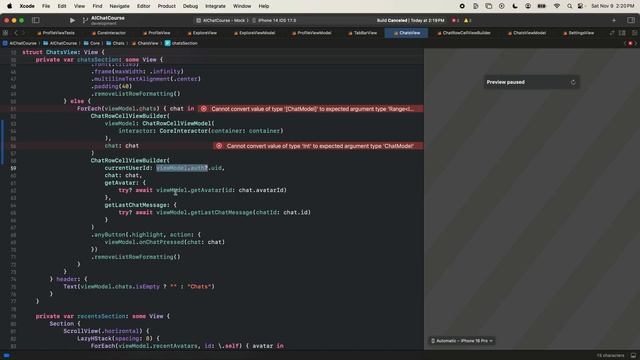
Task: Click the battery status icon
Action: [x=542, y=6]
